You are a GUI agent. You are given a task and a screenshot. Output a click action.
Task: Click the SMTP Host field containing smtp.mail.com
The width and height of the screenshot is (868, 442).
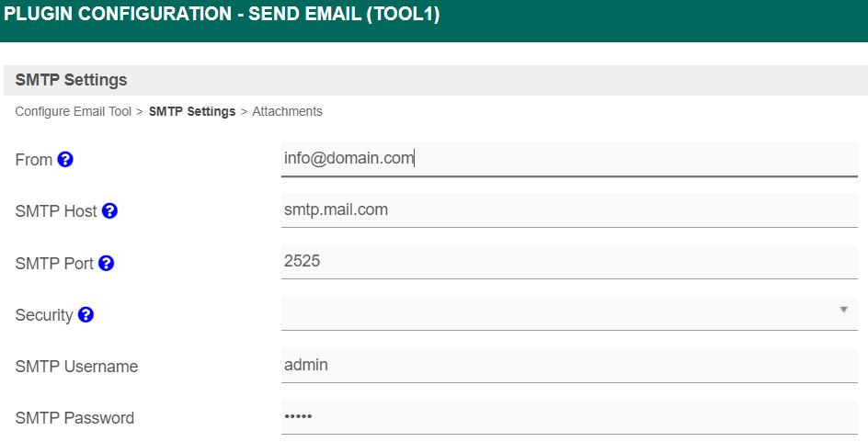point(569,210)
